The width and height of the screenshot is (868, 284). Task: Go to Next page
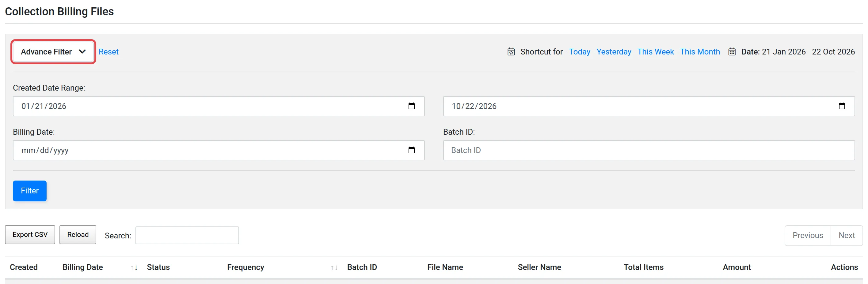847,235
